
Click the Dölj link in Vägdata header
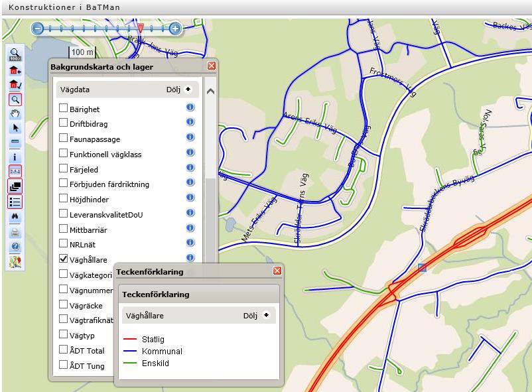click(173, 90)
